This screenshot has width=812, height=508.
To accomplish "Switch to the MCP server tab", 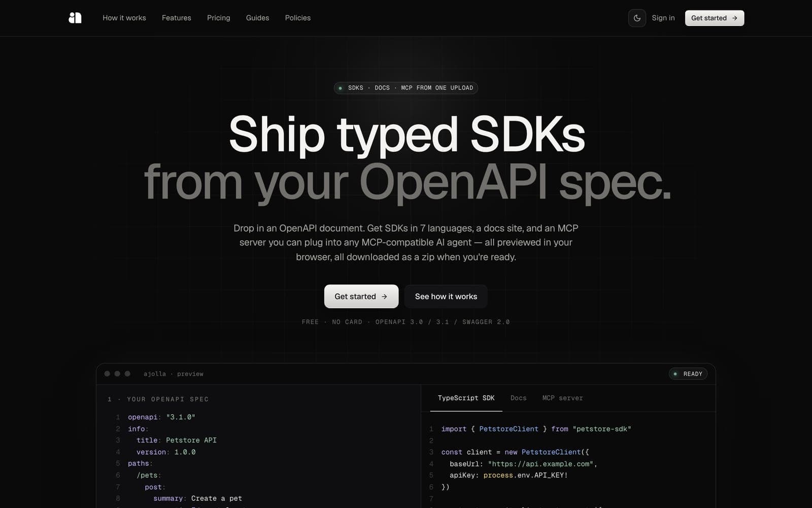I will pyautogui.click(x=562, y=398).
